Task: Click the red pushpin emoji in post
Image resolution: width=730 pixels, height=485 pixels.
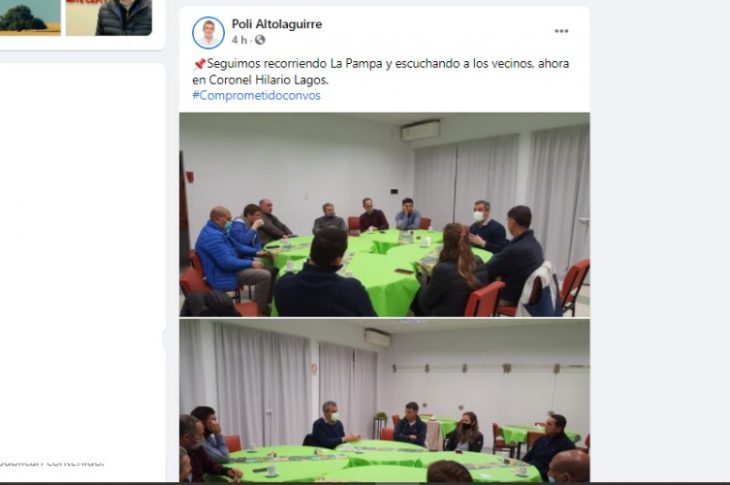Action: pyautogui.click(x=199, y=64)
